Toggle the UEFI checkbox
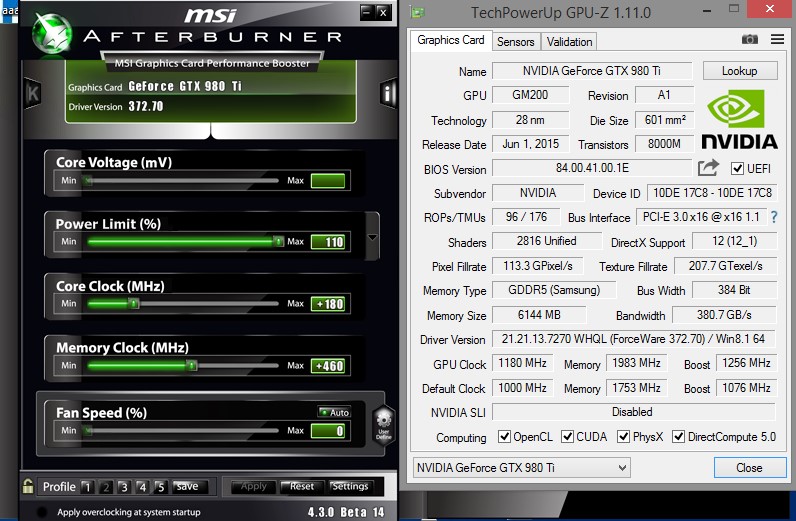The width and height of the screenshot is (796, 521). tap(737, 168)
